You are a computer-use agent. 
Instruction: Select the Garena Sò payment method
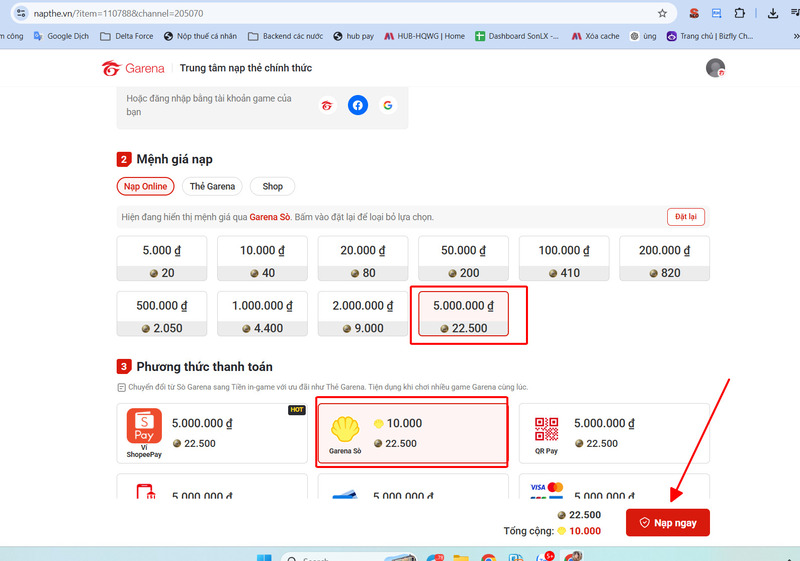412,434
